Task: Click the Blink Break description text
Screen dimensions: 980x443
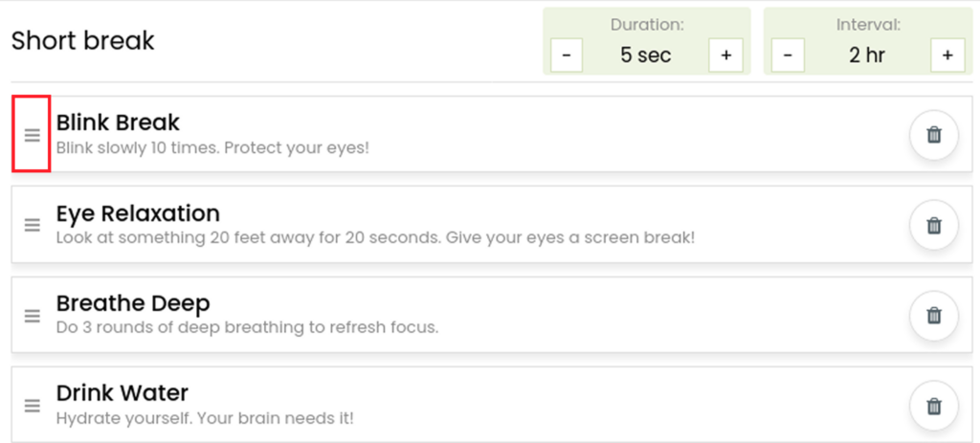Action: [213, 149]
